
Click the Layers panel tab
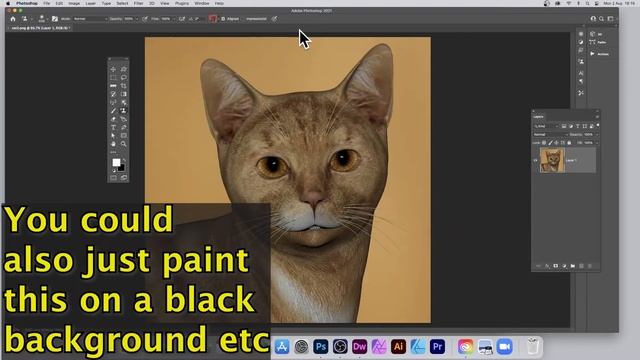538,117
